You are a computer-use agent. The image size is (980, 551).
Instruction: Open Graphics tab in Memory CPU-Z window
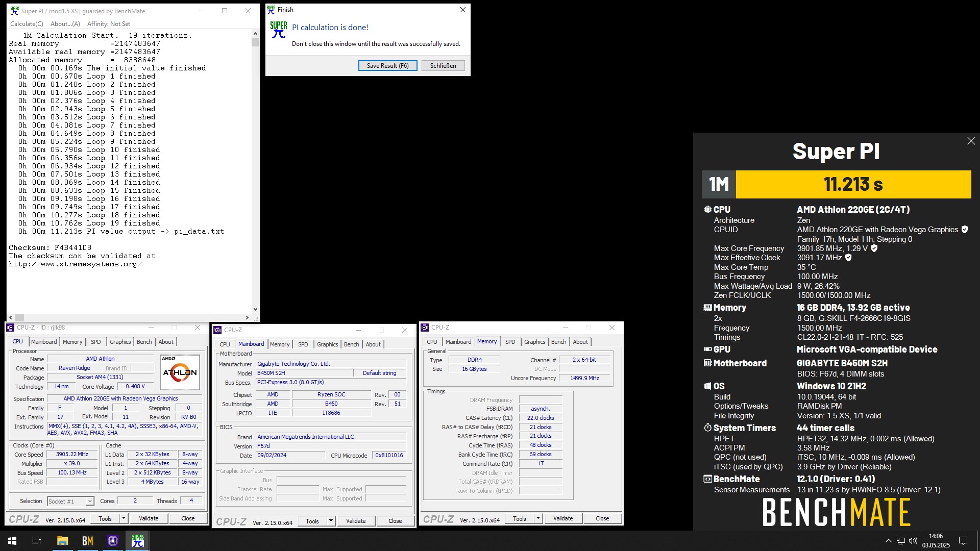click(x=534, y=342)
